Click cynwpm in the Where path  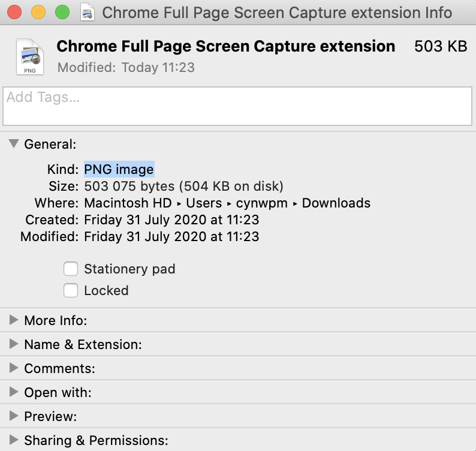click(x=261, y=203)
